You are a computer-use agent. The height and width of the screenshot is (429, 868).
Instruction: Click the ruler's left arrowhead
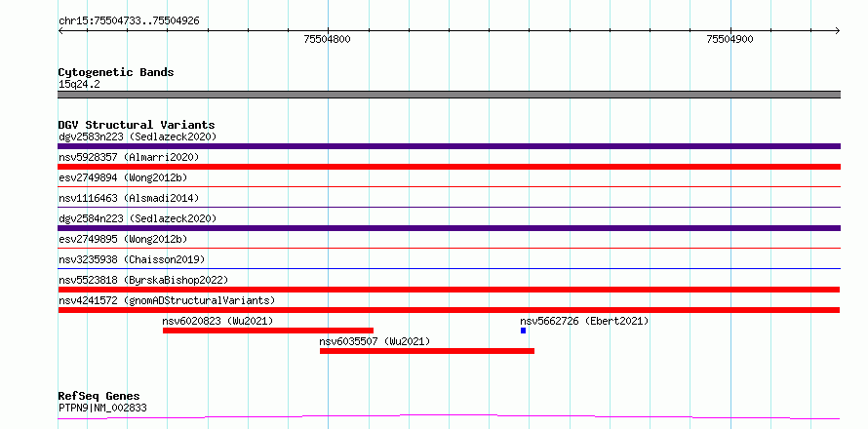coord(60,30)
